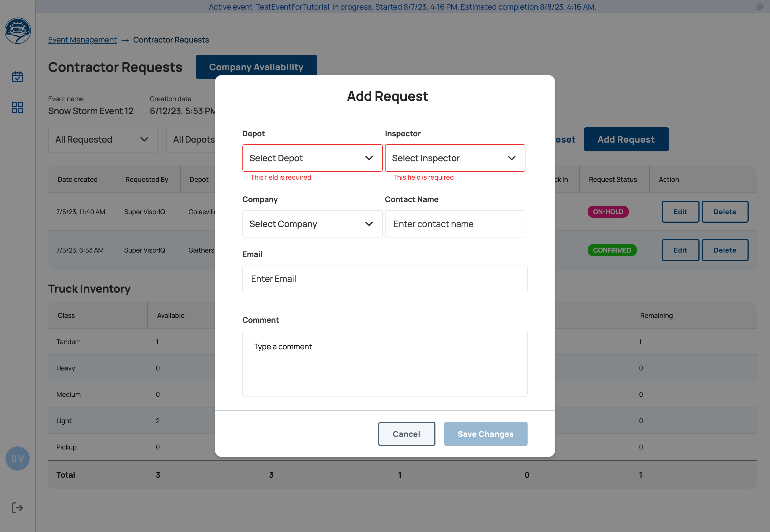Click Save Changes button
770x532 pixels.
485,434
